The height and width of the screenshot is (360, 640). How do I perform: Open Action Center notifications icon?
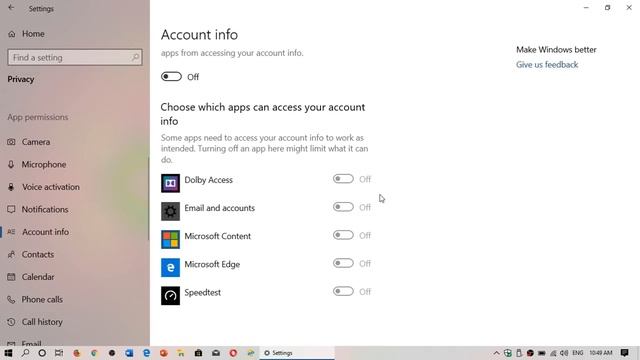624,353
